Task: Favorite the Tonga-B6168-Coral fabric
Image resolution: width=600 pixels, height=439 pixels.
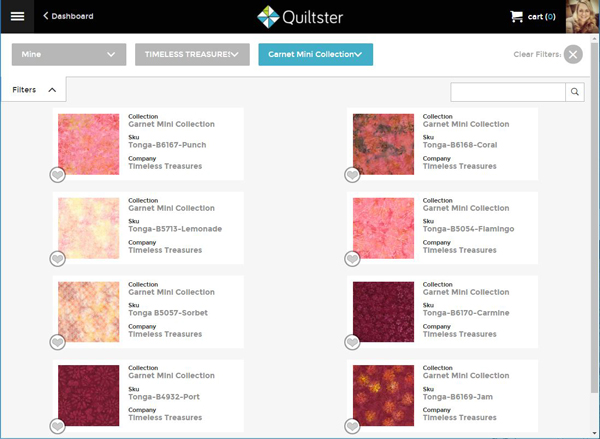Action: [352, 175]
